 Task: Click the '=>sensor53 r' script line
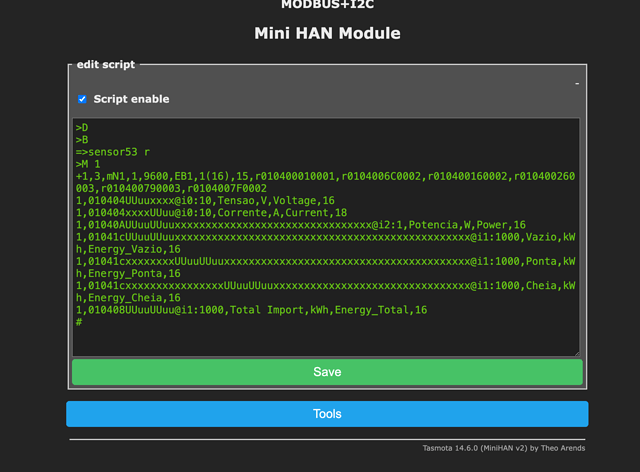click(113, 152)
